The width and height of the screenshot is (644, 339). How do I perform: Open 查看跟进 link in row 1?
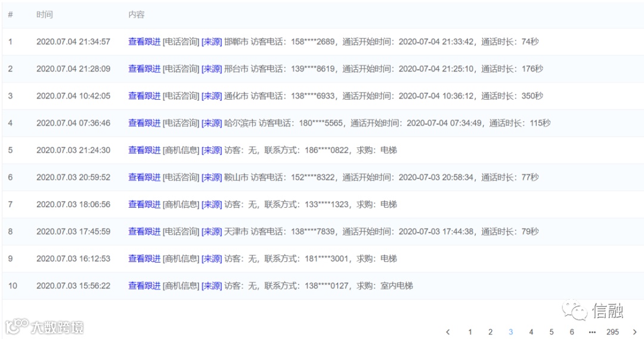(x=144, y=42)
